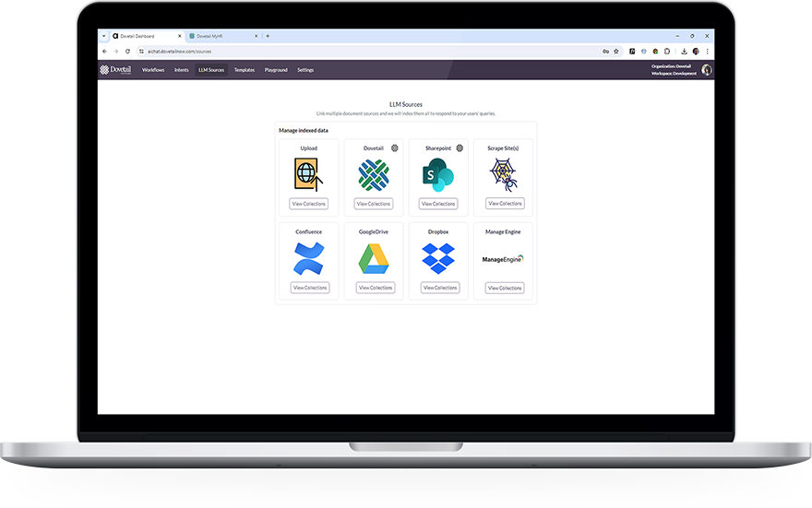Click the Confluence logo icon

tap(308, 259)
